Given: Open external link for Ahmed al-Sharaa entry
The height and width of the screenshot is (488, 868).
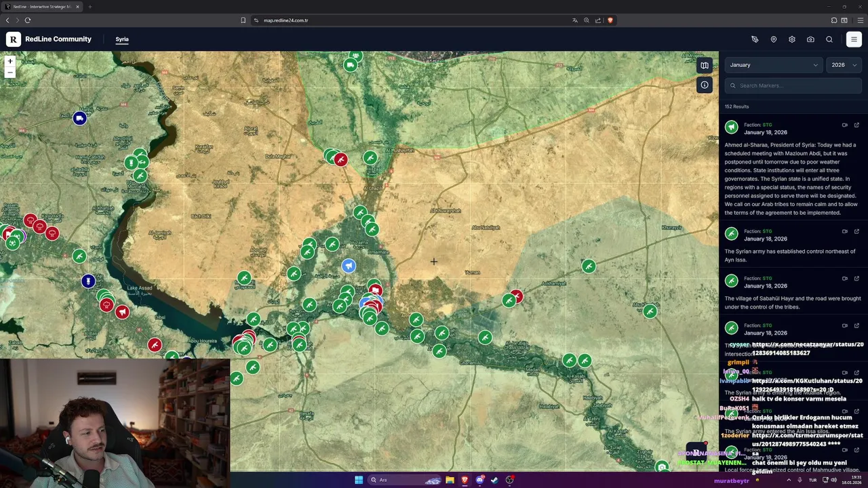Looking at the screenshot, I should [x=856, y=125].
